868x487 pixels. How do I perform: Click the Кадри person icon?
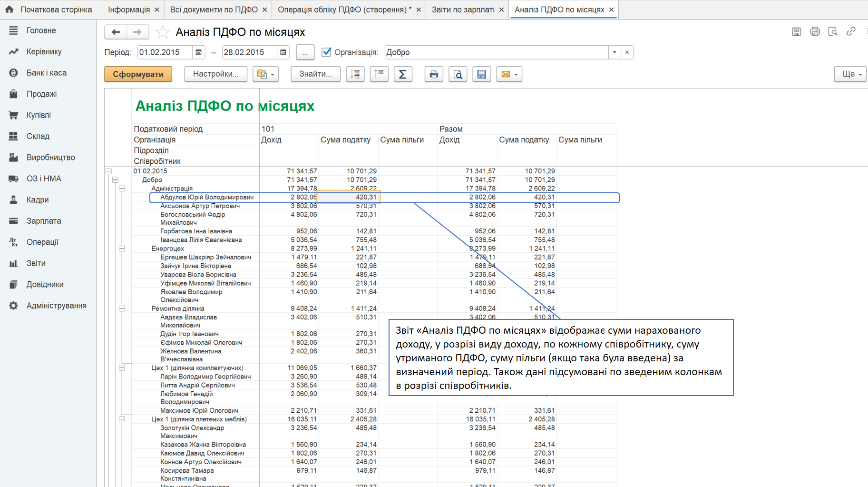13,200
